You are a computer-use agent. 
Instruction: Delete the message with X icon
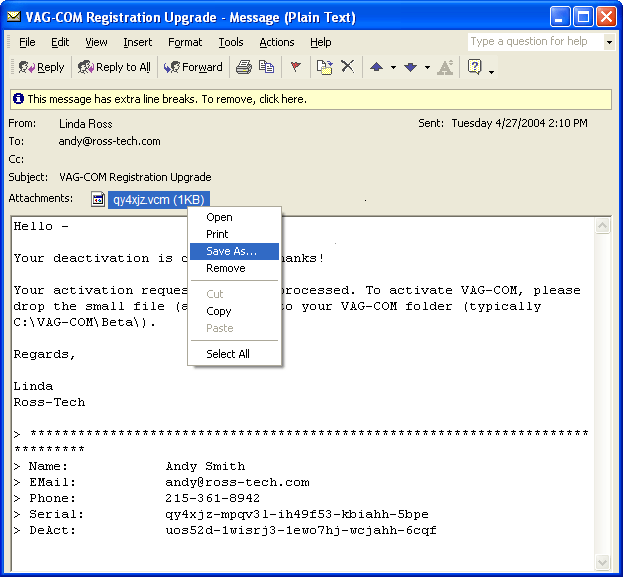click(348, 67)
